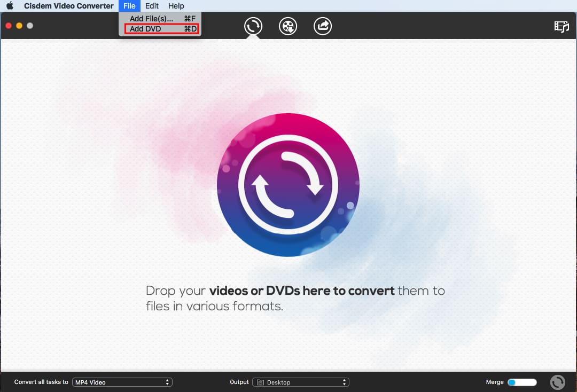Open the Apple menu
Viewport: 577px width, 392px height.
coord(10,5)
